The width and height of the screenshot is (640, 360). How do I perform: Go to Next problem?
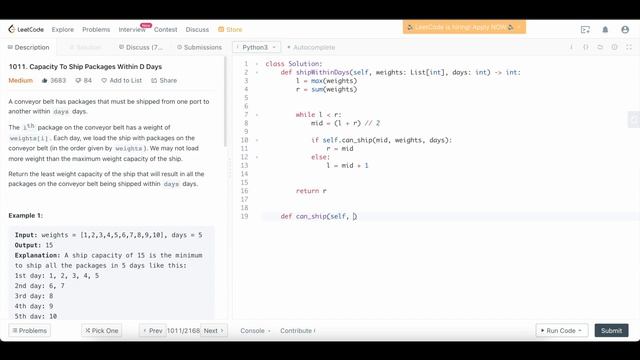tap(213, 331)
